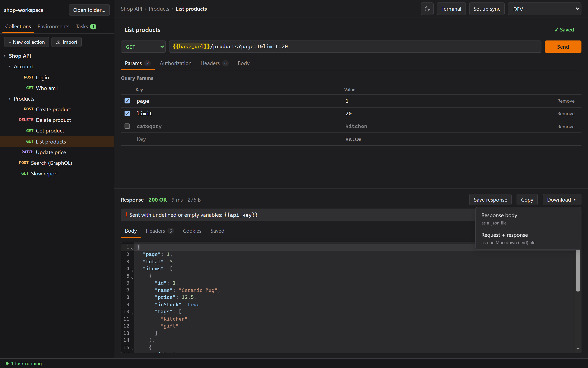Open the GET method dropdown
The width and height of the screenshot is (588, 368).
(x=143, y=47)
